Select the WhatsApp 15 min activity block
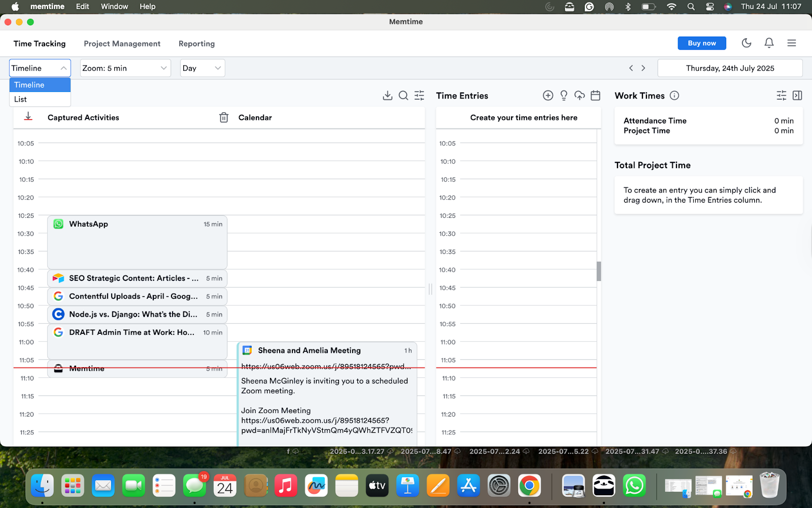Viewport: 812px width, 508px height. (137, 242)
